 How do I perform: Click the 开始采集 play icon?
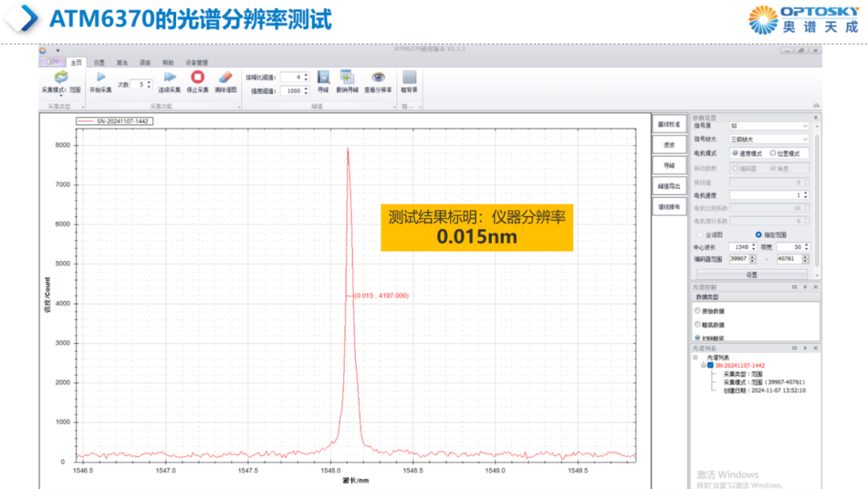pyautogui.click(x=100, y=77)
